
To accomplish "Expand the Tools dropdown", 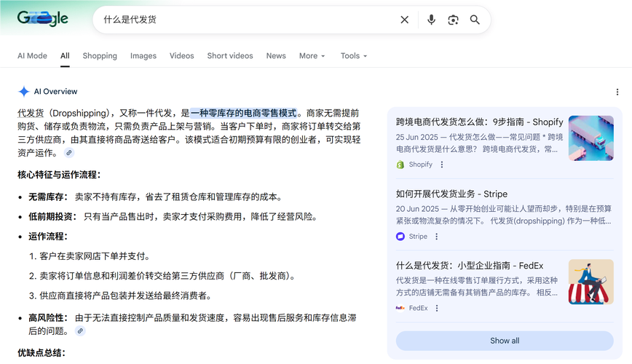I will pyautogui.click(x=354, y=55).
